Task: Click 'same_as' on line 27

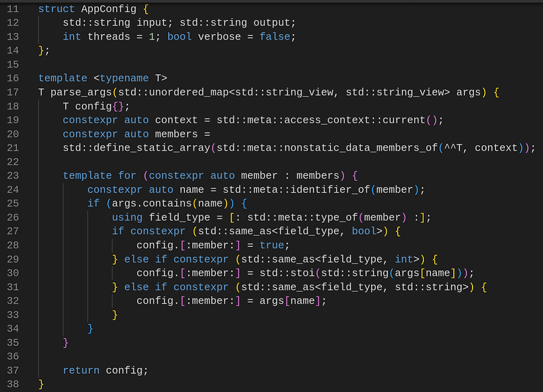Action: 250,231
